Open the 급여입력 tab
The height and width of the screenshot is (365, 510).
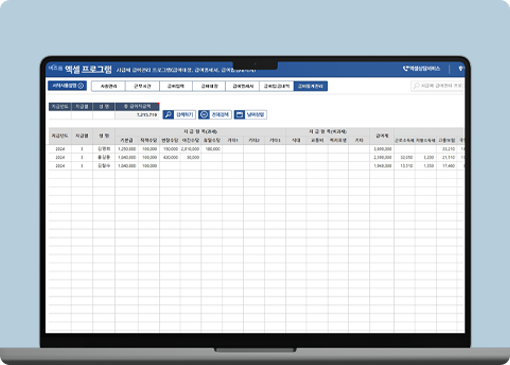pos(176,86)
